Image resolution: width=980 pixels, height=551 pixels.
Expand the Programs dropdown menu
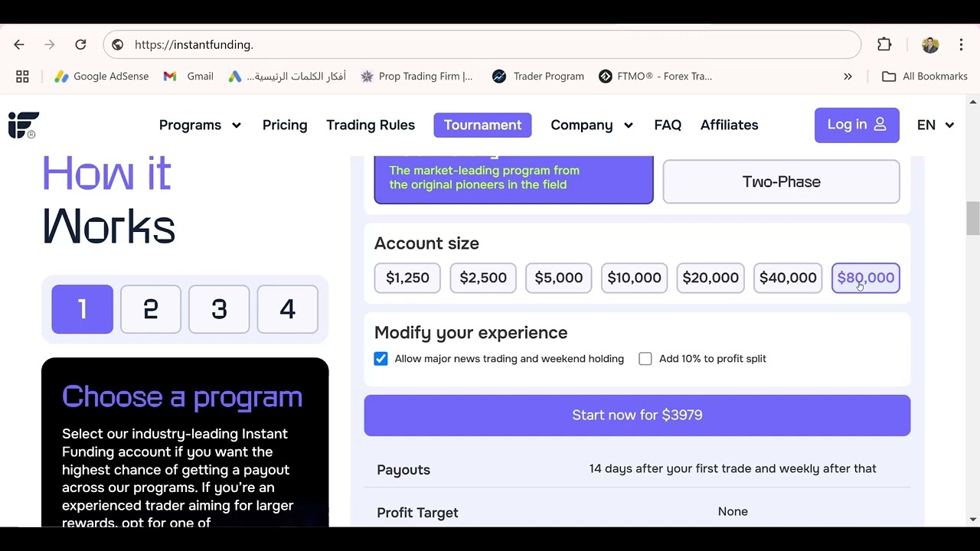pyautogui.click(x=200, y=125)
